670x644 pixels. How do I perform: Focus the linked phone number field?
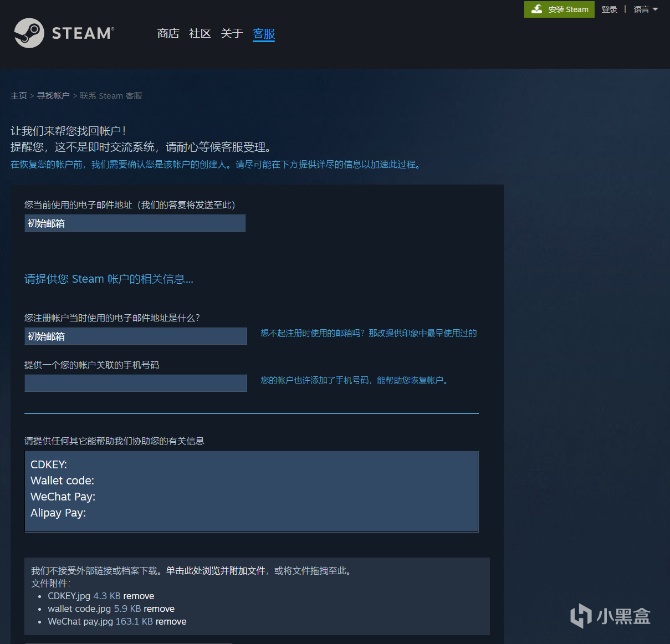click(136, 383)
